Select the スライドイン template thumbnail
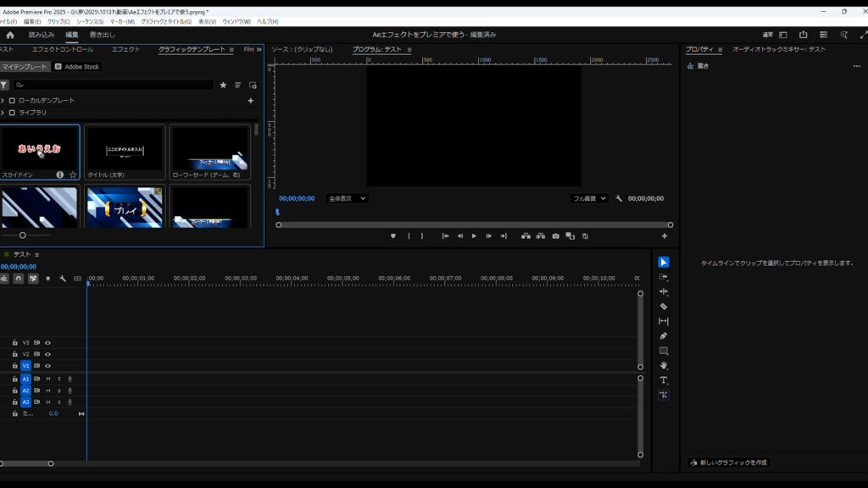This screenshot has width=868, height=488. tap(40, 148)
